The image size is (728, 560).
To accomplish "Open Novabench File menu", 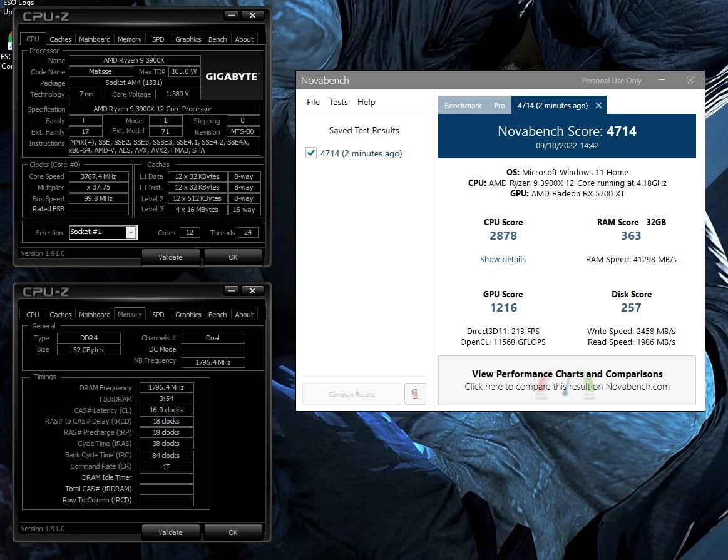I will coord(313,102).
